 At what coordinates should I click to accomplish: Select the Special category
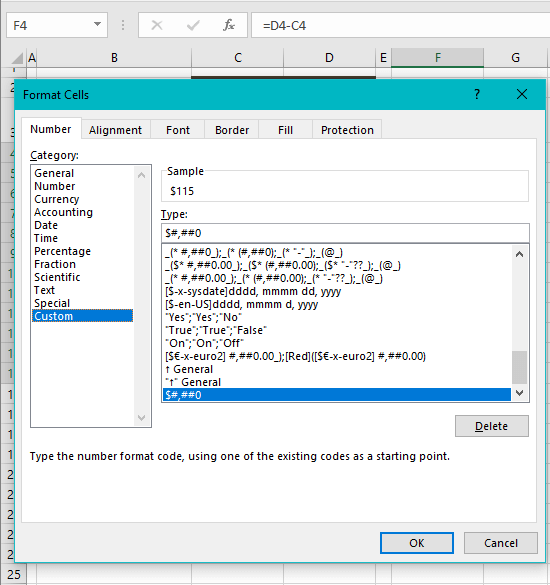point(82,303)
